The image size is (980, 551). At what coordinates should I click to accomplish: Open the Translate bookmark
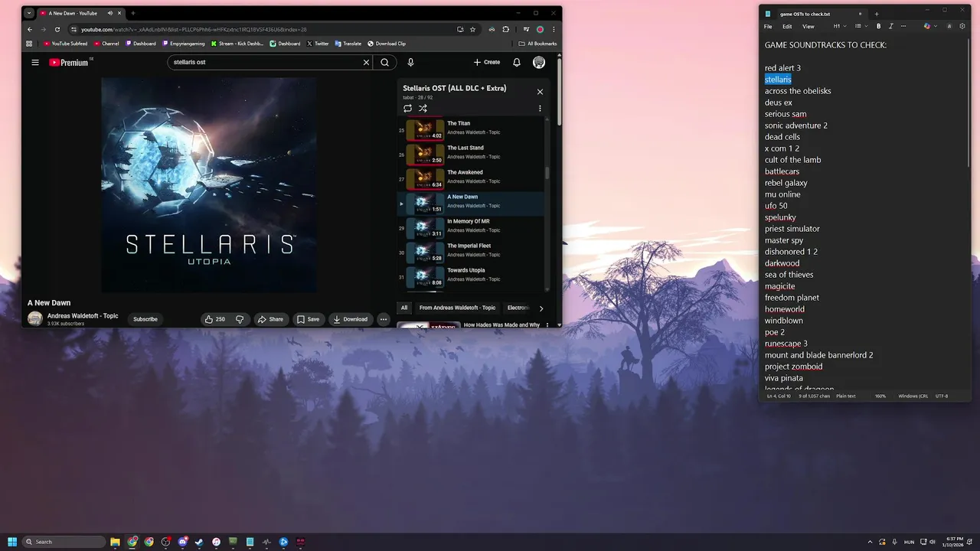(348, 44)
